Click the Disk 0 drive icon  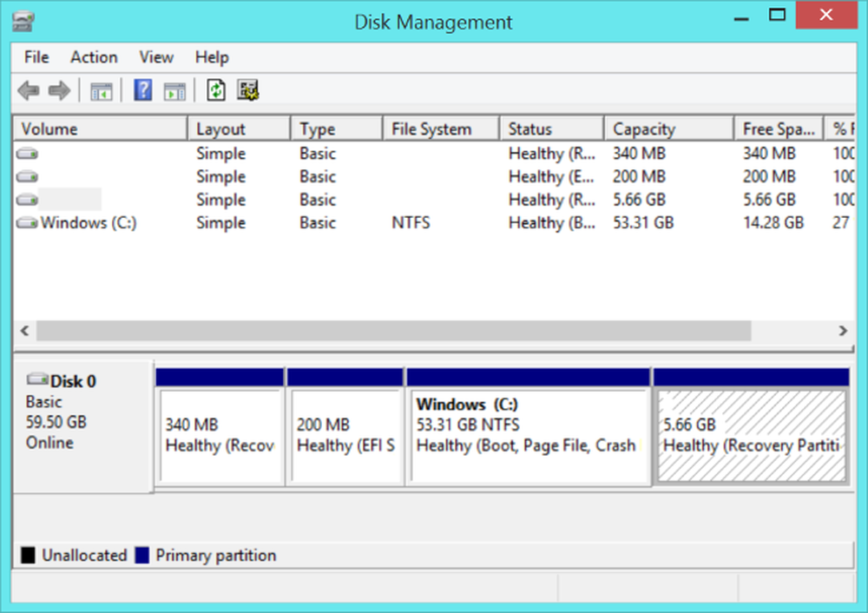37,379
